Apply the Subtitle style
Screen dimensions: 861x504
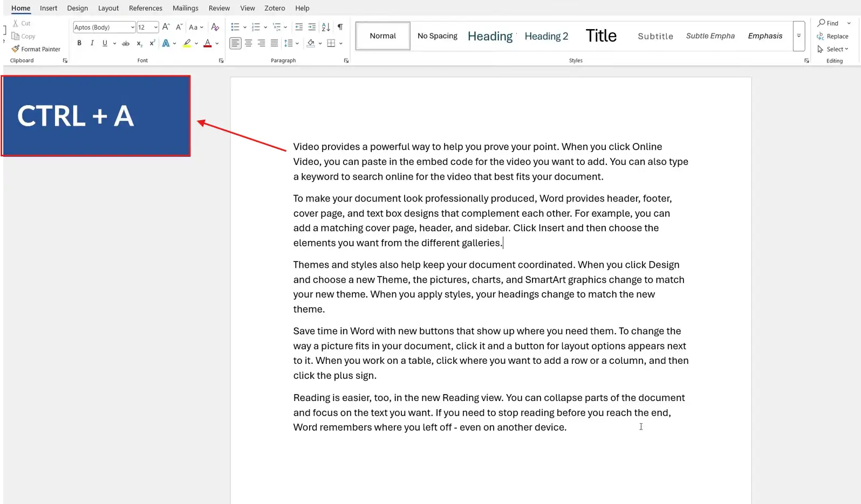point(655,36)
